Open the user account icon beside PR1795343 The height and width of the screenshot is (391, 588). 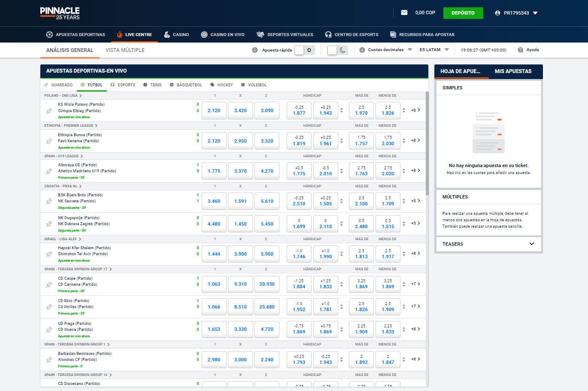tap(497, 13)
